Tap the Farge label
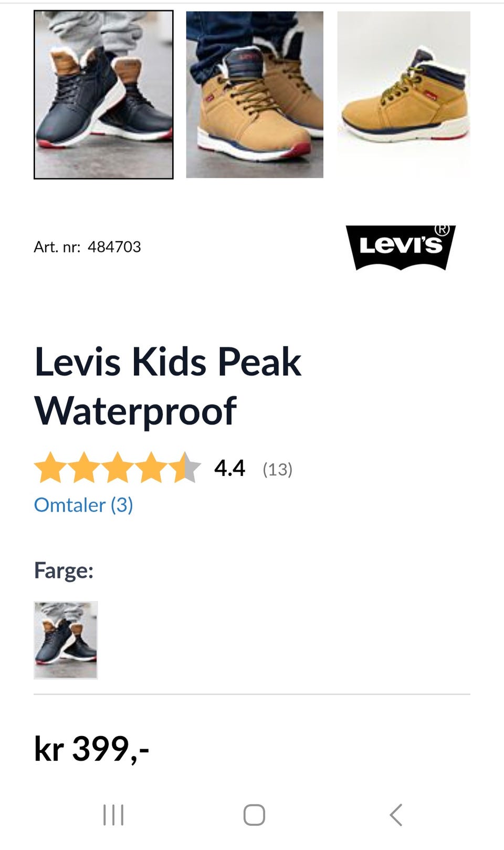504x850 pixels. (x=64, y=571)
